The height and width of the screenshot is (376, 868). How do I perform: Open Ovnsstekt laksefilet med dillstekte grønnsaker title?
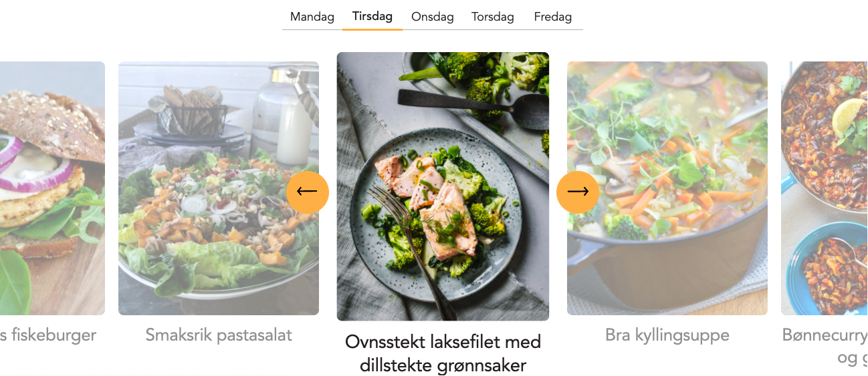(443, 353)
